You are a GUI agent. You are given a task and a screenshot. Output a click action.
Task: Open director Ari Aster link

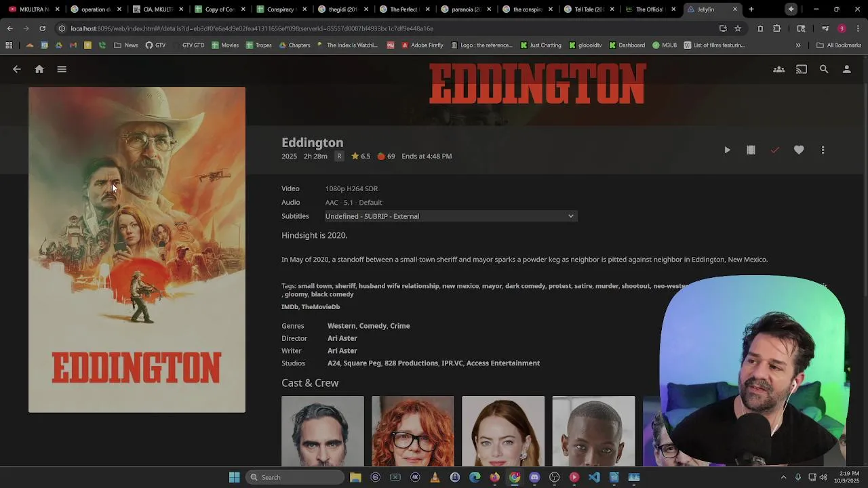[342, 338]
